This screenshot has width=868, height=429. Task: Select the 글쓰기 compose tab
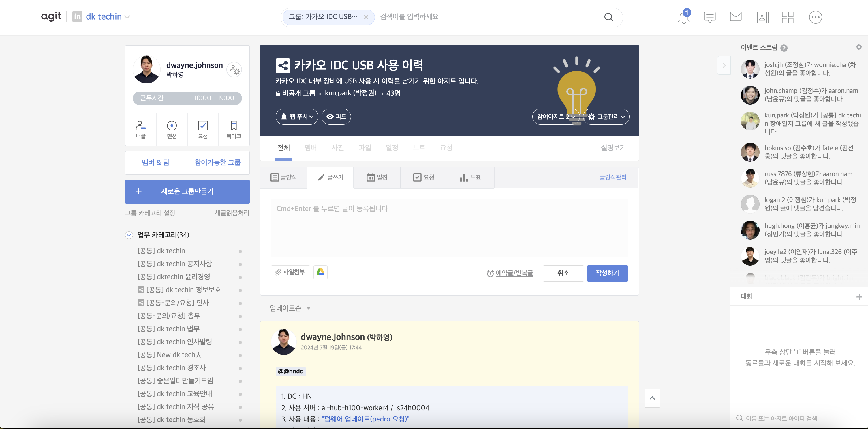point(330,177)
